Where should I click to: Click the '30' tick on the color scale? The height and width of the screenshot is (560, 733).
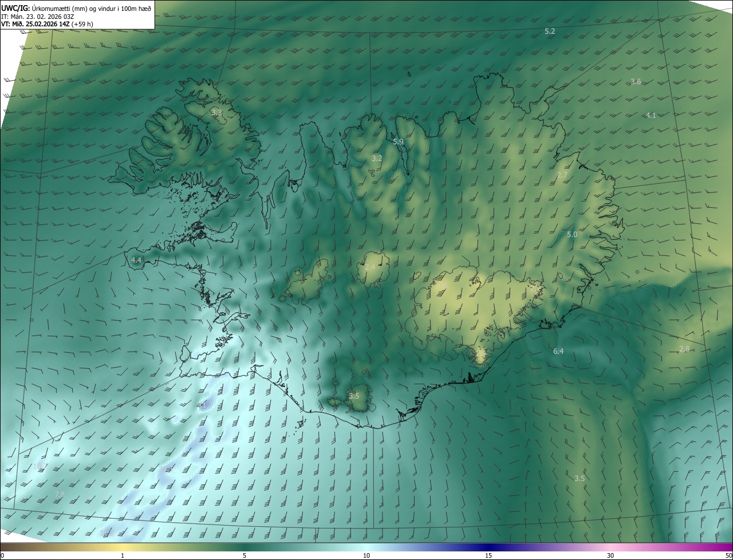click(x=610, y=555)
